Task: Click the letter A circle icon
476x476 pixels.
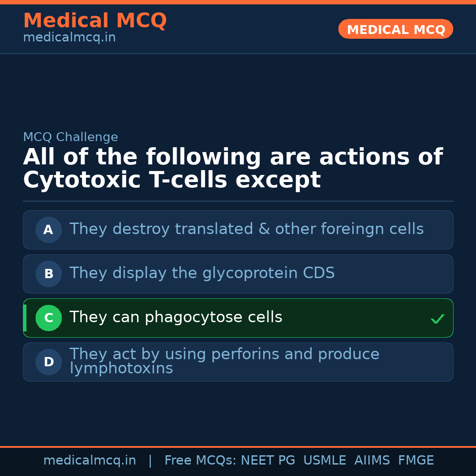Action: (48, 230)
